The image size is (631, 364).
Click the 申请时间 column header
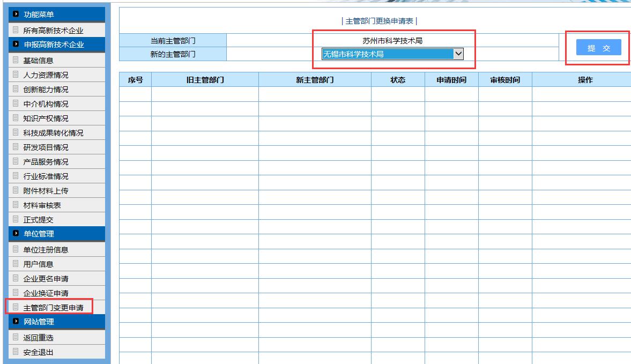(451, 80)
